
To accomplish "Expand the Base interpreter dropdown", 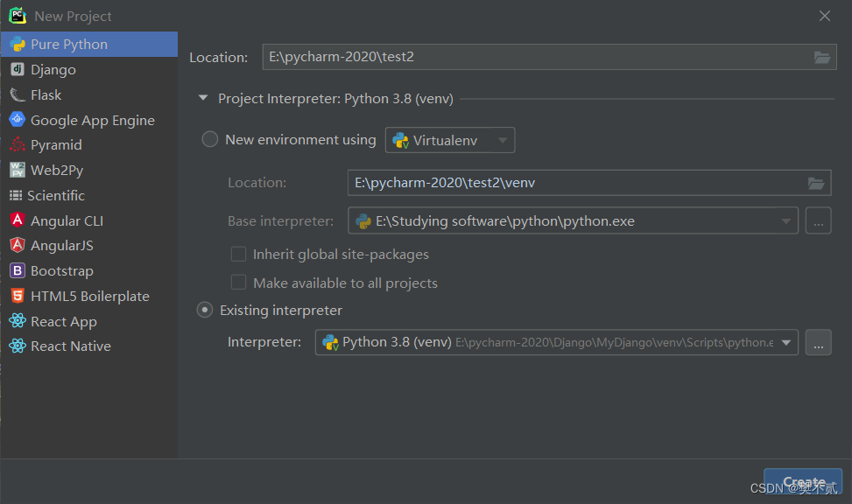I will pos(785,220).
